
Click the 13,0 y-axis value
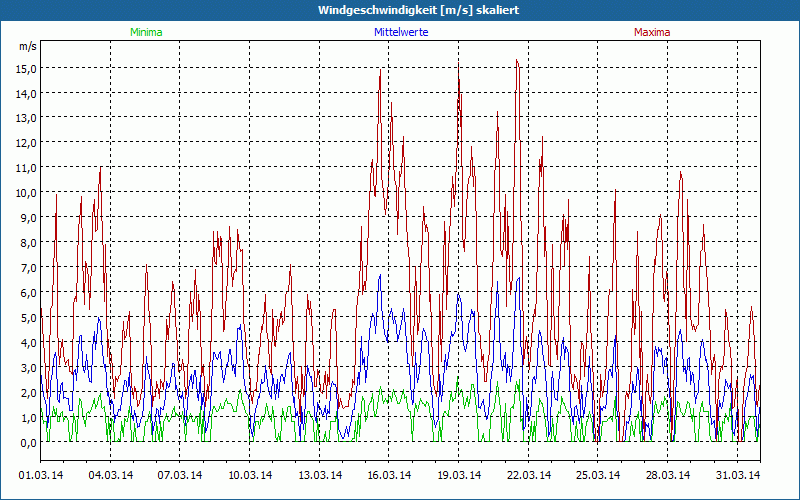[x=28, y=118]
